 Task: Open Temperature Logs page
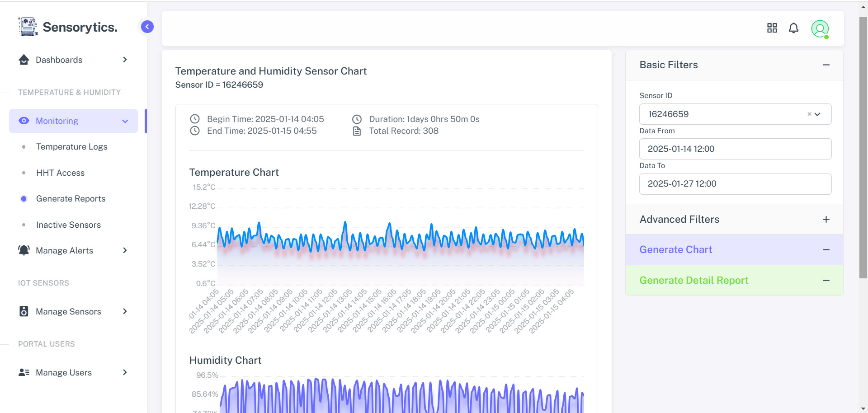[71, 147]
